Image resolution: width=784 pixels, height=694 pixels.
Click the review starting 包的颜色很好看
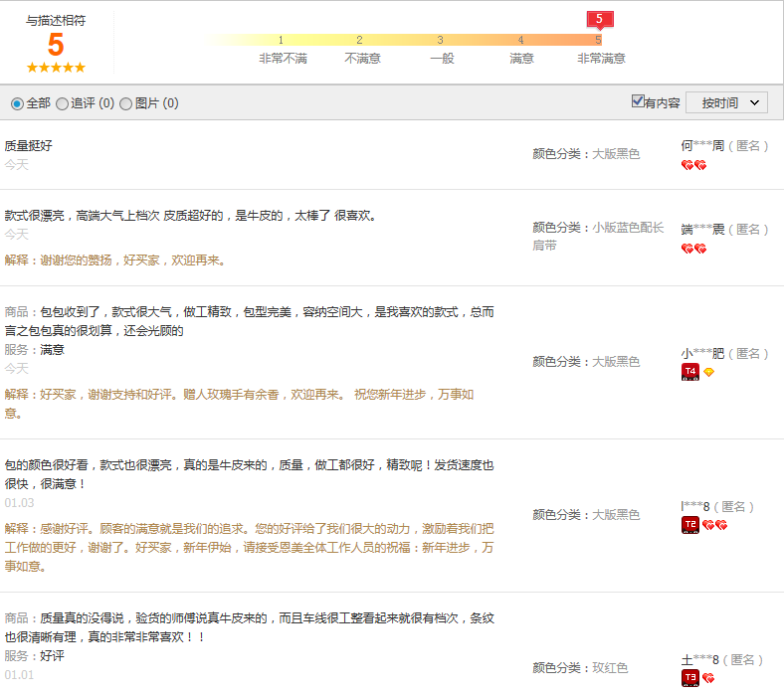(249, 474)
